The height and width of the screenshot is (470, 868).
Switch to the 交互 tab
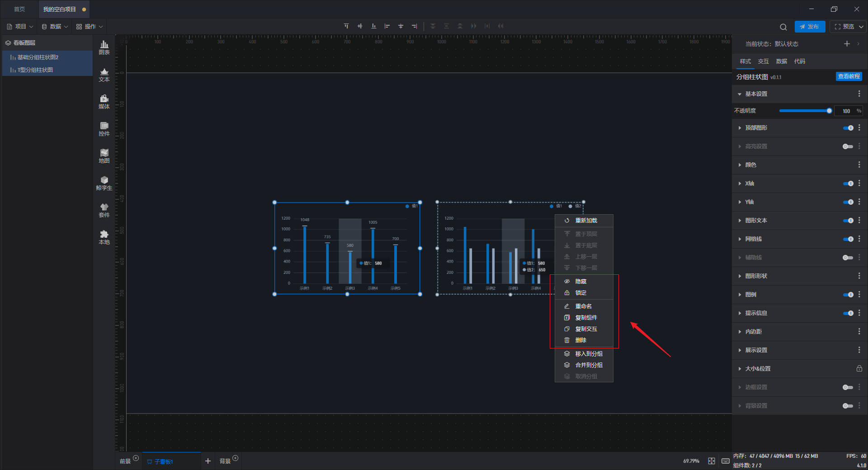pyautogui.click(x=763, y=61)
